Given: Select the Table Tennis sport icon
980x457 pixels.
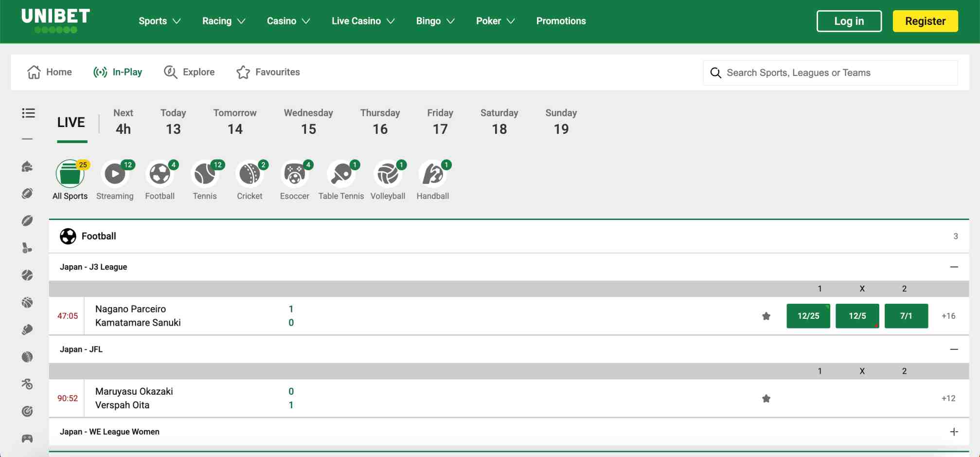Looking at the screenshot, I should 341,174.
